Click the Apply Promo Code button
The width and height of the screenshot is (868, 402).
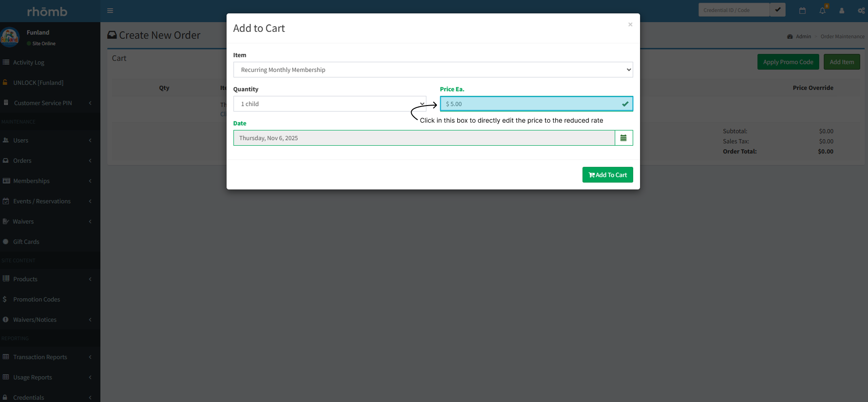point(788,62)
